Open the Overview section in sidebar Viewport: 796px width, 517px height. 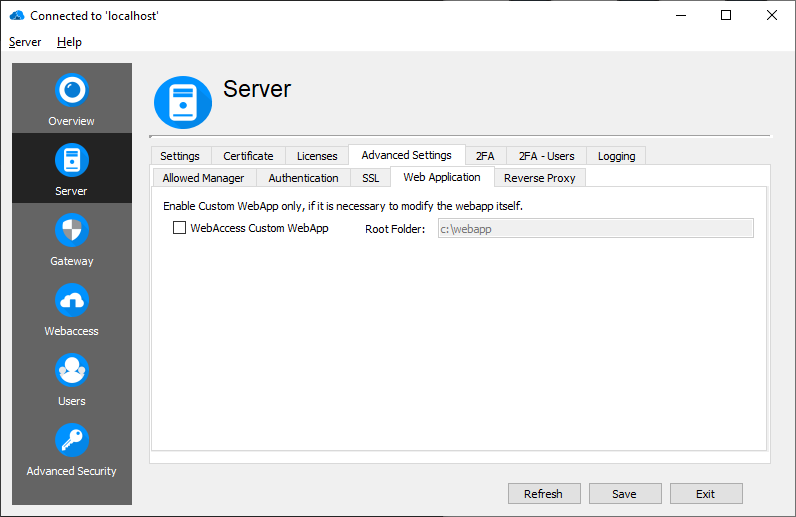[x=72, y=99]
